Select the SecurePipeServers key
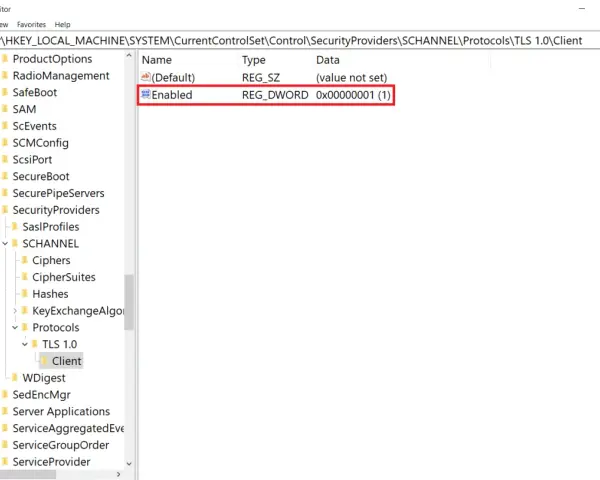This screenshot has width=600, height=480. point(58,193)
